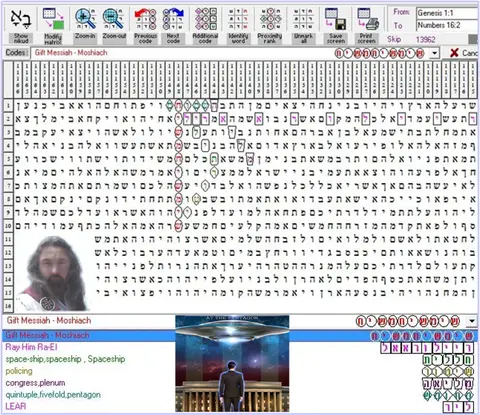Screen dimensions: 480x415
Task: Select the congress,plenum code row
Action: pyautogui.click(x=35, y=383)
